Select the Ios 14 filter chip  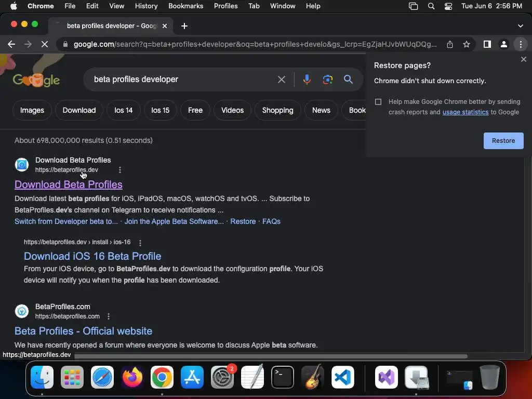[x=124, y=110]
